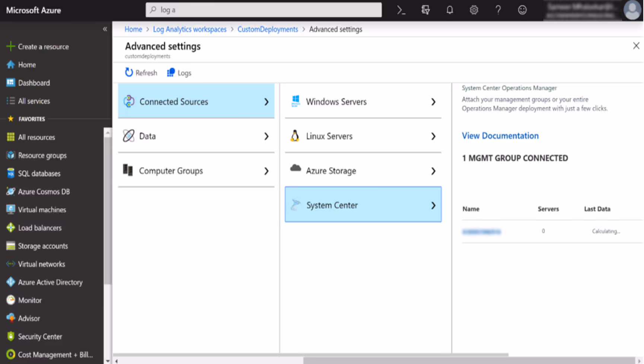This screenshot has width=644, height=364.
Task: Click the Home house icon in sidebar
Action: (x=10, y=65)
